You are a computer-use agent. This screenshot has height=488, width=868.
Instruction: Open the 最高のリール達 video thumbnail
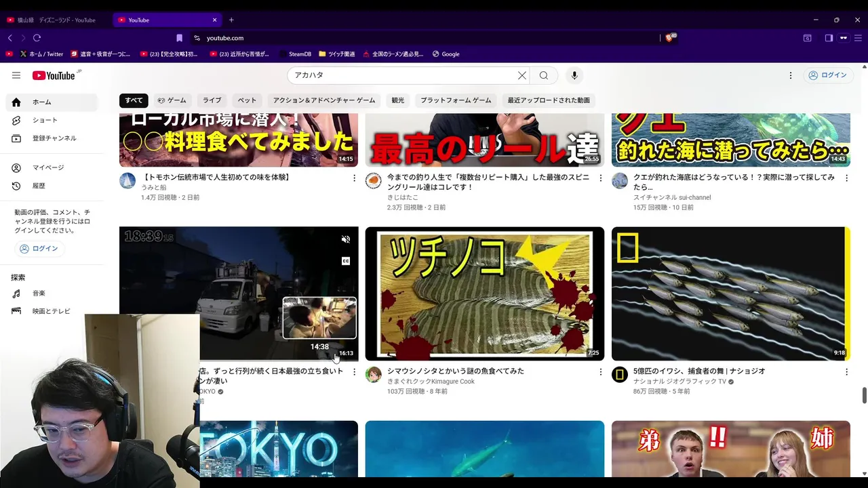tap(485, 140)
